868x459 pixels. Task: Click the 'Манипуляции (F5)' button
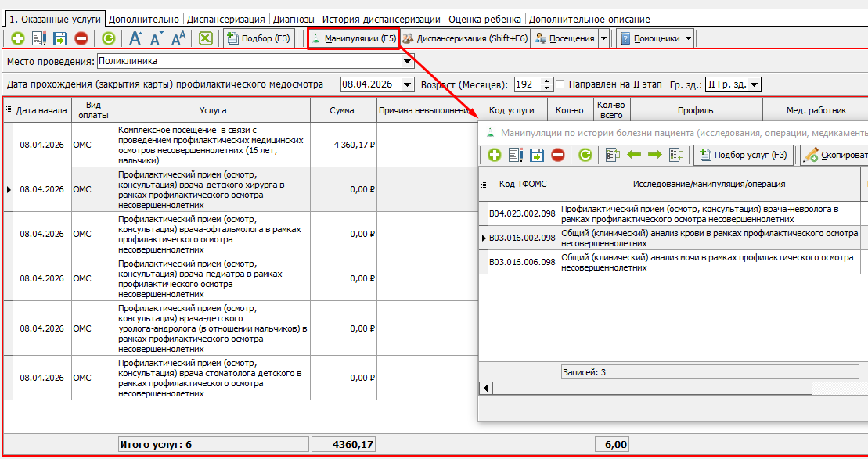(354, 38)
